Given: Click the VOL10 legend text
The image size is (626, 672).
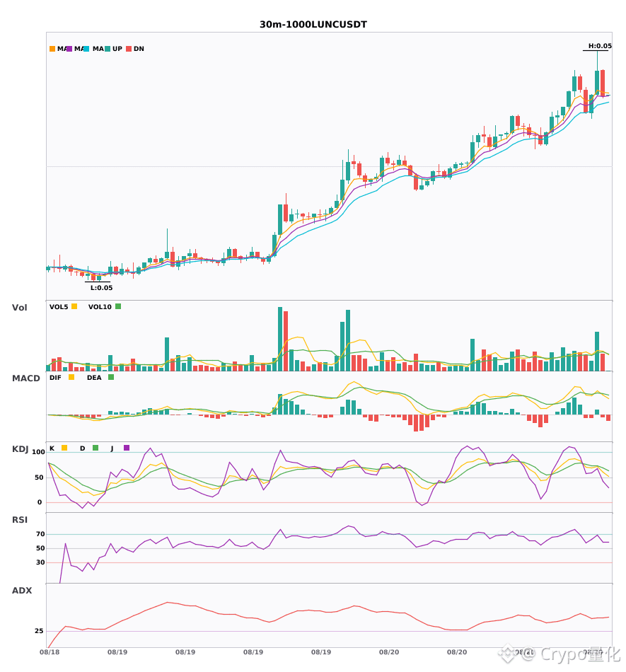Looking at the screenshot, I should point(100,307).
